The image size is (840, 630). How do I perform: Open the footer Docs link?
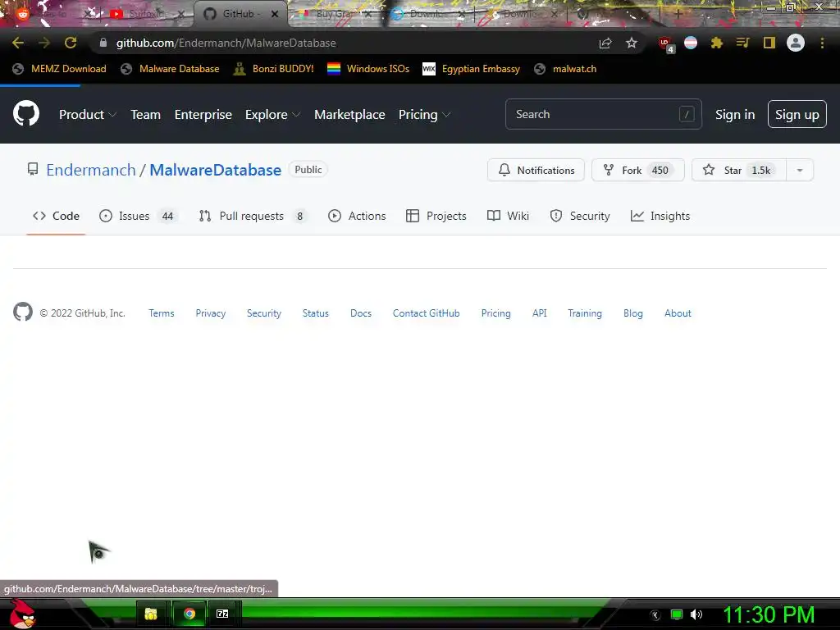coord(361,313)
